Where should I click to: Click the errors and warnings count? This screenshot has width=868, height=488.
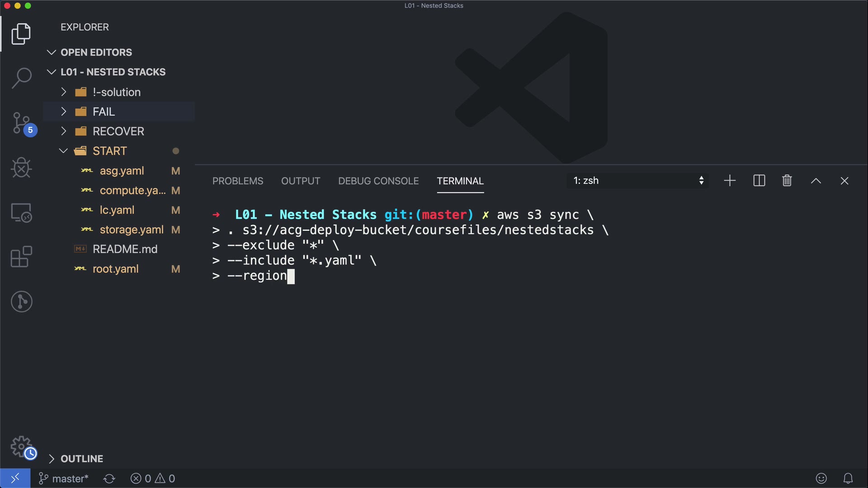[152, 479]
